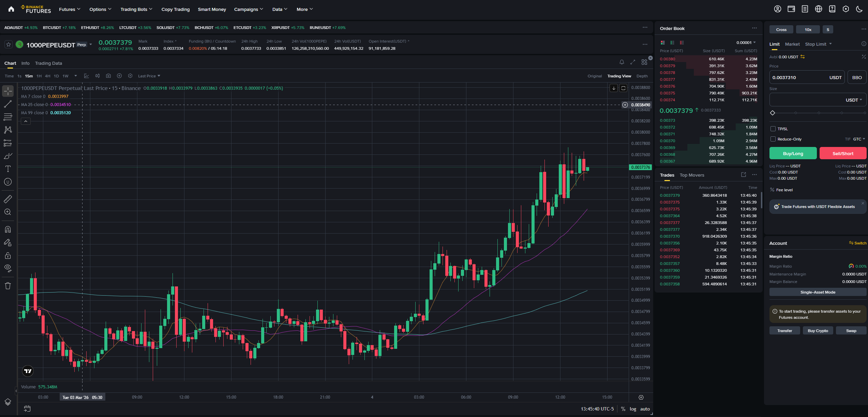Click the Transfer button in Account panel
The image size is (868, 417).
[784, 330]
